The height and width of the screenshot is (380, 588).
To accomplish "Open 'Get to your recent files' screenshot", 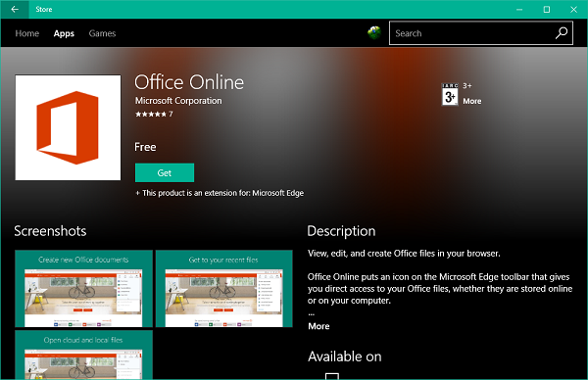I will pos(223,289).
